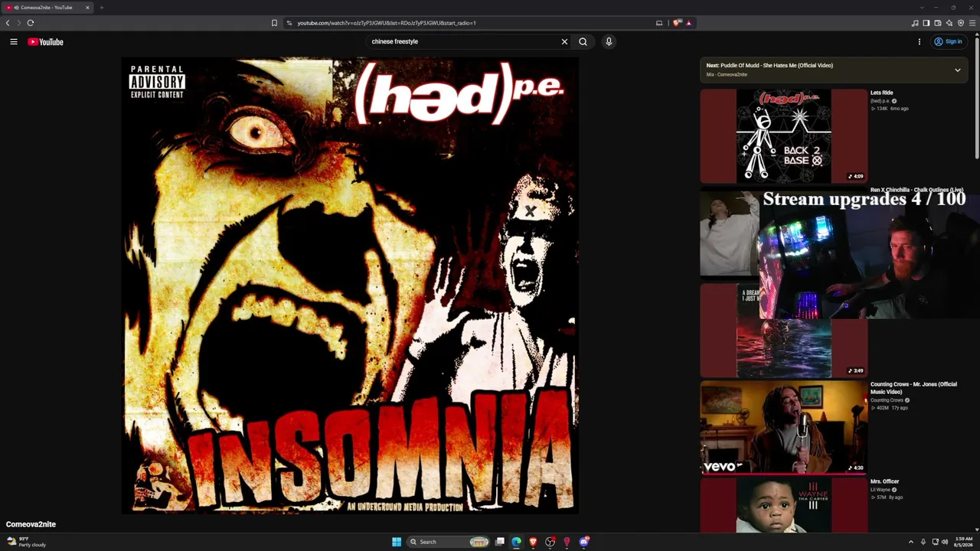Open the weather widget showing Partly cloudy
Image resolution: width=980 pixels, height=551 pixels.
[x=26, y=542]
